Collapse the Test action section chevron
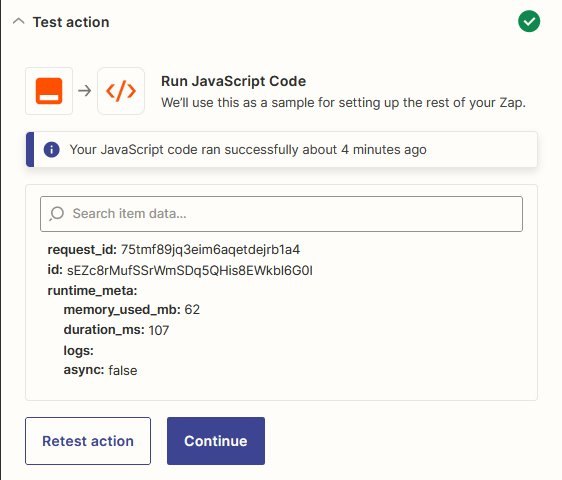This screenshot has width=562, height=480. point(19,22)
